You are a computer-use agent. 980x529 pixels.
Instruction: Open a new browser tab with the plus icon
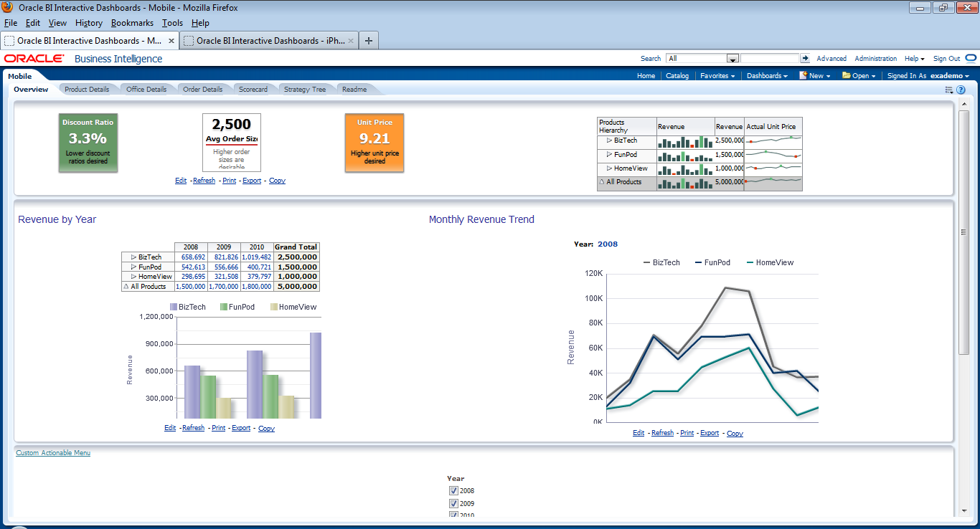(368, 40)
